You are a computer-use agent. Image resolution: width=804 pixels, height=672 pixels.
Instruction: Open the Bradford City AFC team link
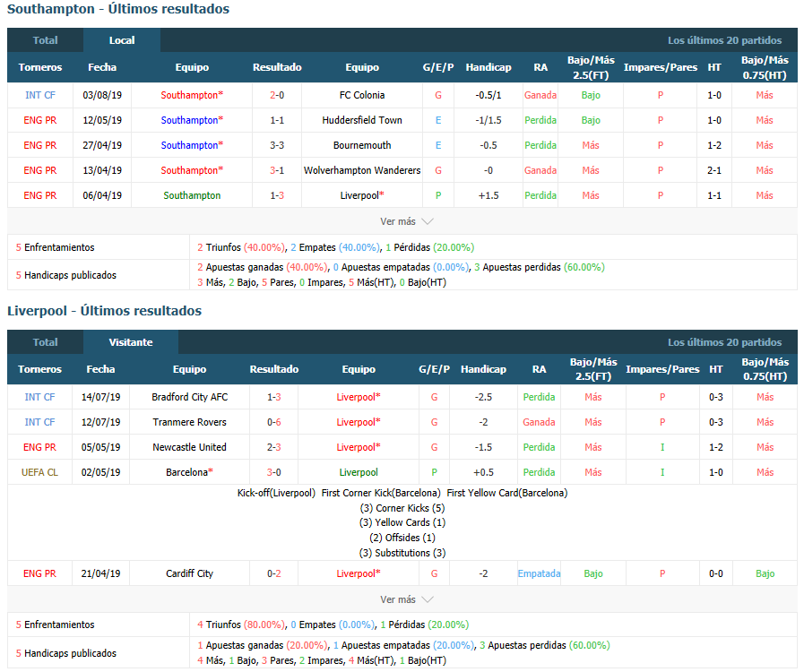(x=190, y=397)
